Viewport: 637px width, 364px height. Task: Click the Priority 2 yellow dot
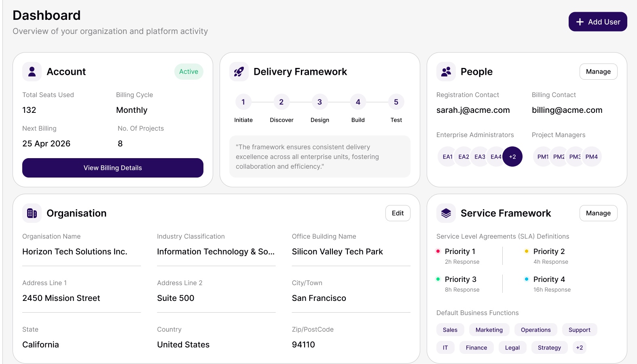pyautogui.click(x=527, y=251)
